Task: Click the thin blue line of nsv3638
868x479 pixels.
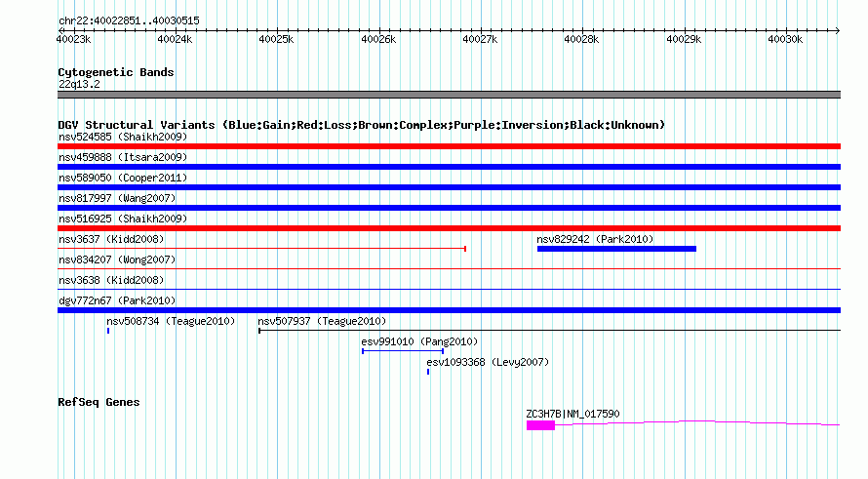Action: [449, 289]
